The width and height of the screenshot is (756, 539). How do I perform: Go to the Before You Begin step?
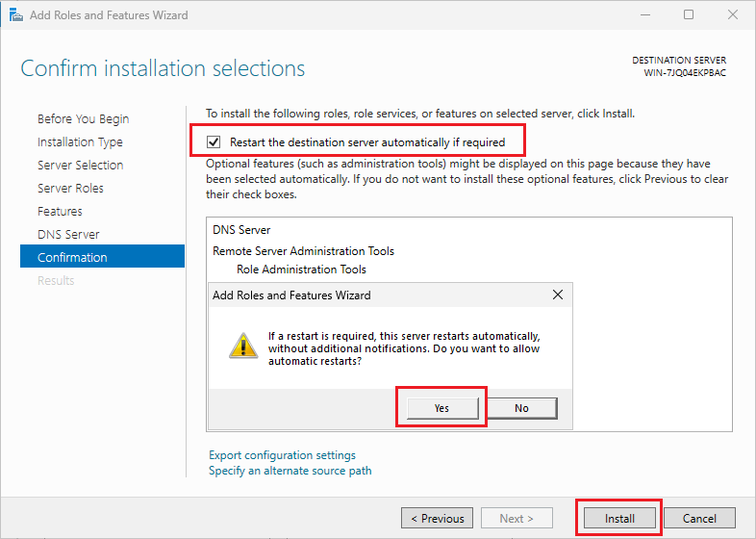coord(83,119)
